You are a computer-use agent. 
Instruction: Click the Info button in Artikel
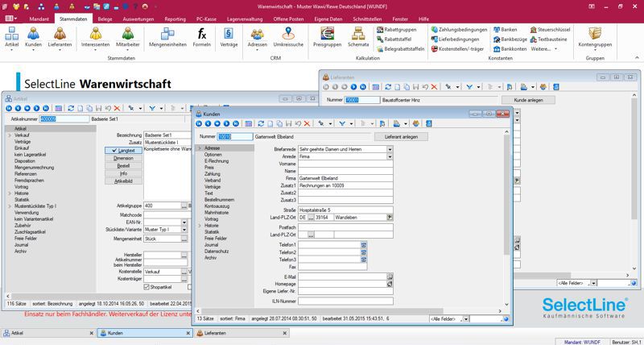click(x=124, y=173)
